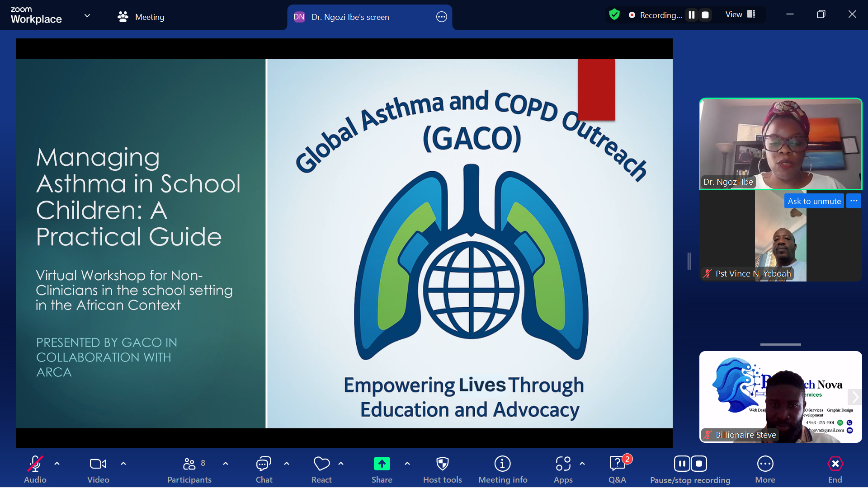Open the Zoom Workplace dropdown

[x=87, y=15]
